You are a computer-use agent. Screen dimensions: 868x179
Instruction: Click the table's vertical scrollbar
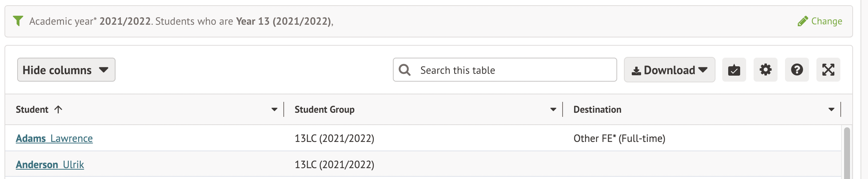pyautogui.click(x=847, y=154)
